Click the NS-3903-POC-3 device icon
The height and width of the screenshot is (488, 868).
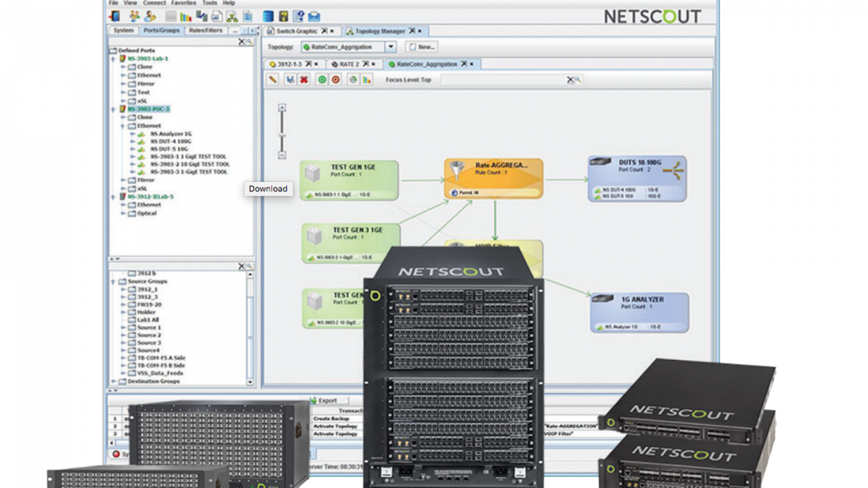(x=122, y=109)
